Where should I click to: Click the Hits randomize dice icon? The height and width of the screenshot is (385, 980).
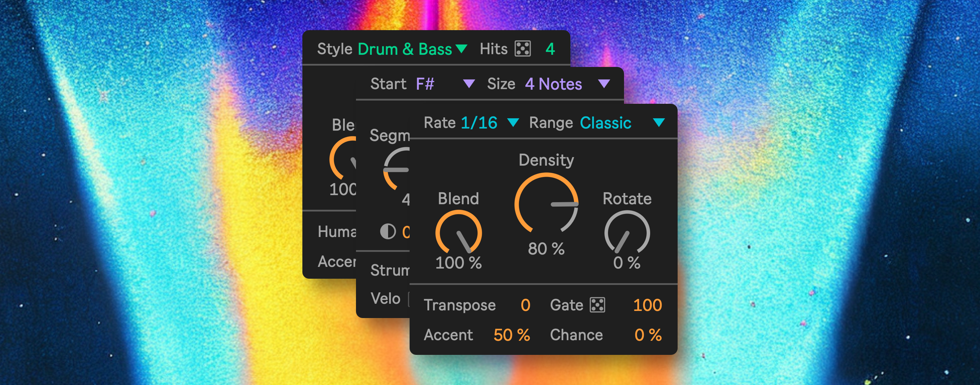coord(523,49)
